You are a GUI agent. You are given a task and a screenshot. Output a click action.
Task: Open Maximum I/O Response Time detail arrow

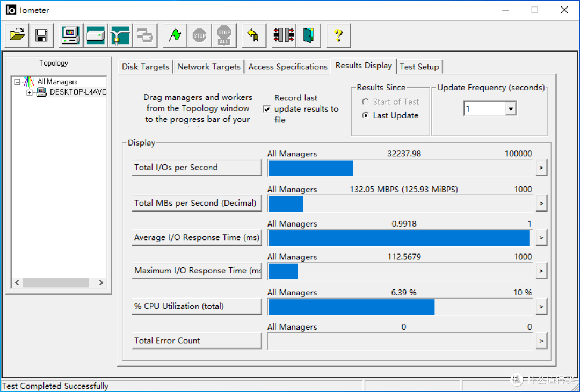click(541, 271)
